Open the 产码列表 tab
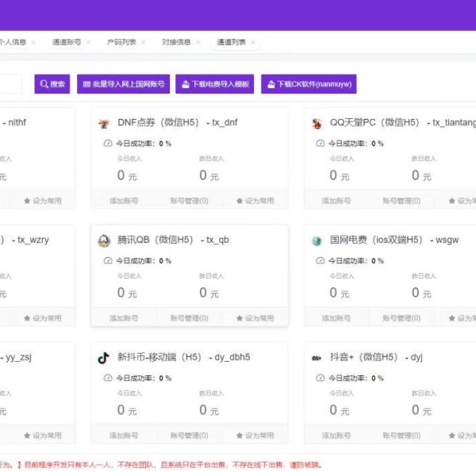476x476 pixels. 121,42
